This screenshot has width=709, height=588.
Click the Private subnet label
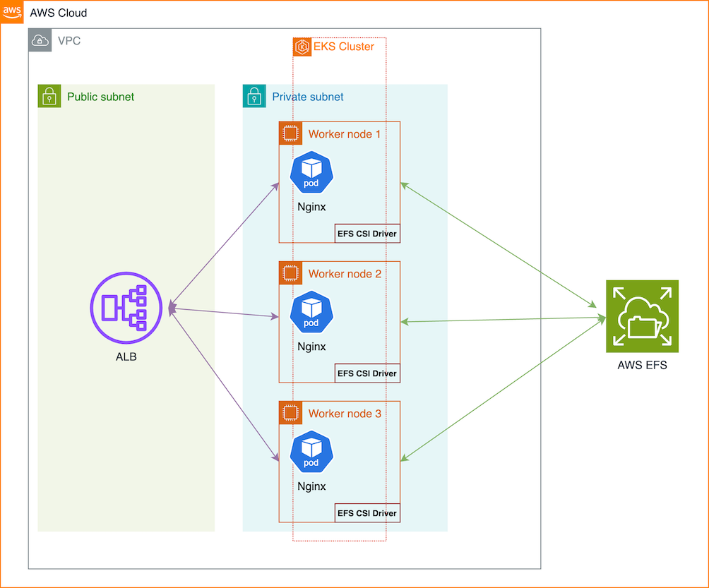307,97
